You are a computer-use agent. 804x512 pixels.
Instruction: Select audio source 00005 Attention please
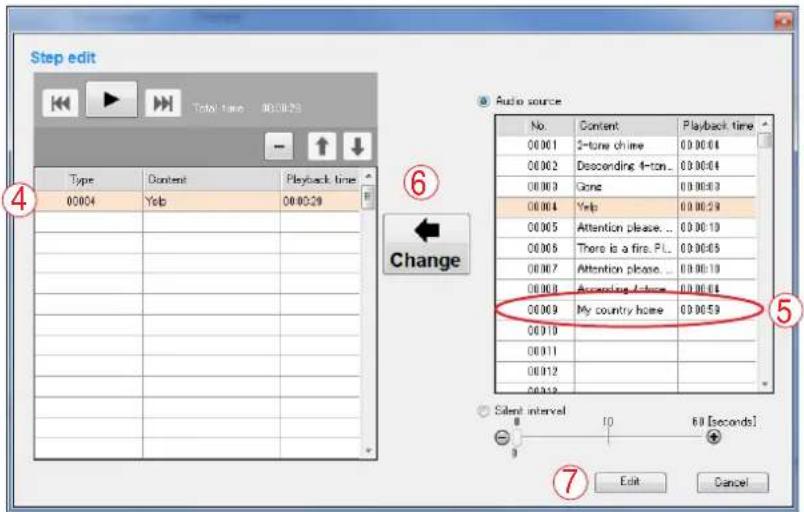pos(626,228)
